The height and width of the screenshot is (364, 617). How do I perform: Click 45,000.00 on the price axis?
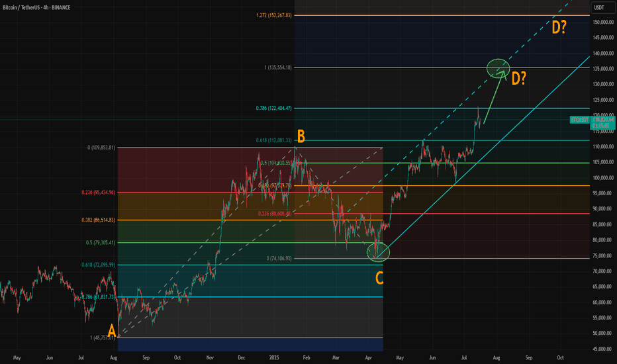[x=603, y=349]
